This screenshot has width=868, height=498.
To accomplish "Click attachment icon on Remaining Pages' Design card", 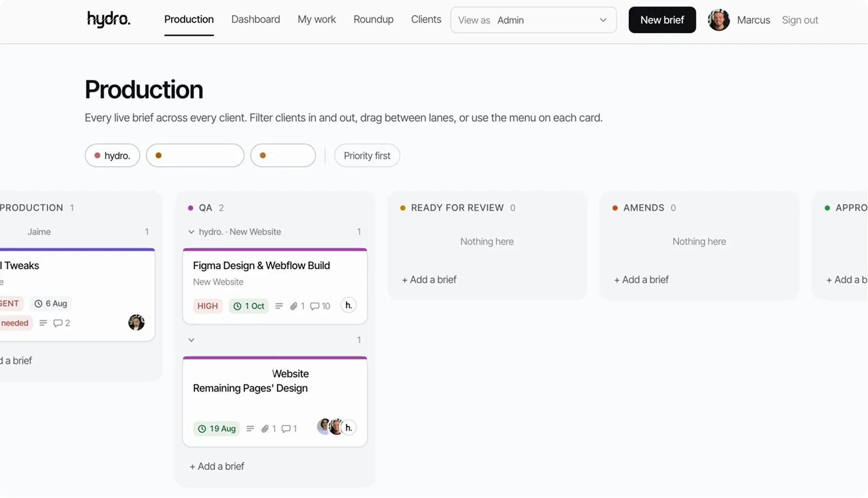I will (x=265, y=429).
